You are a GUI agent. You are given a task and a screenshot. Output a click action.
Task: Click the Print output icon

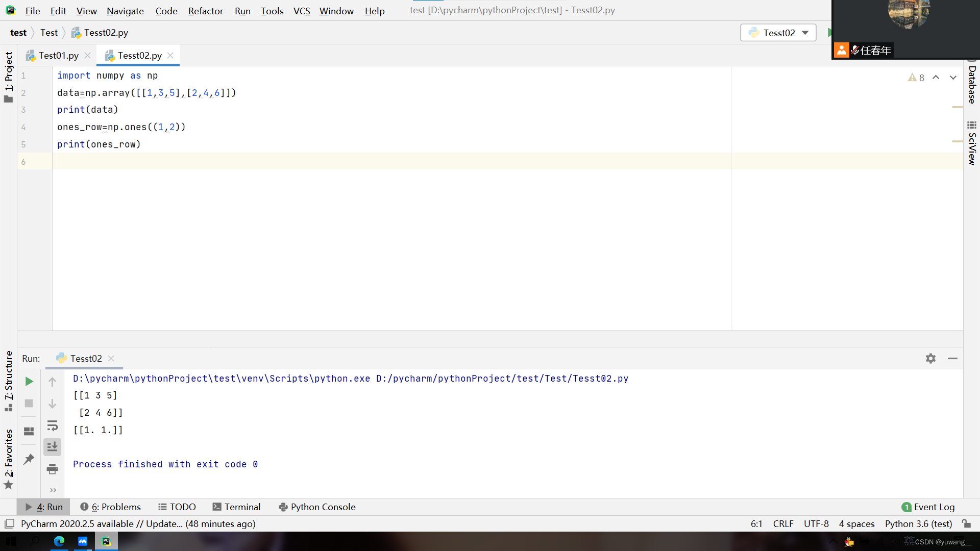pos(52,469)
